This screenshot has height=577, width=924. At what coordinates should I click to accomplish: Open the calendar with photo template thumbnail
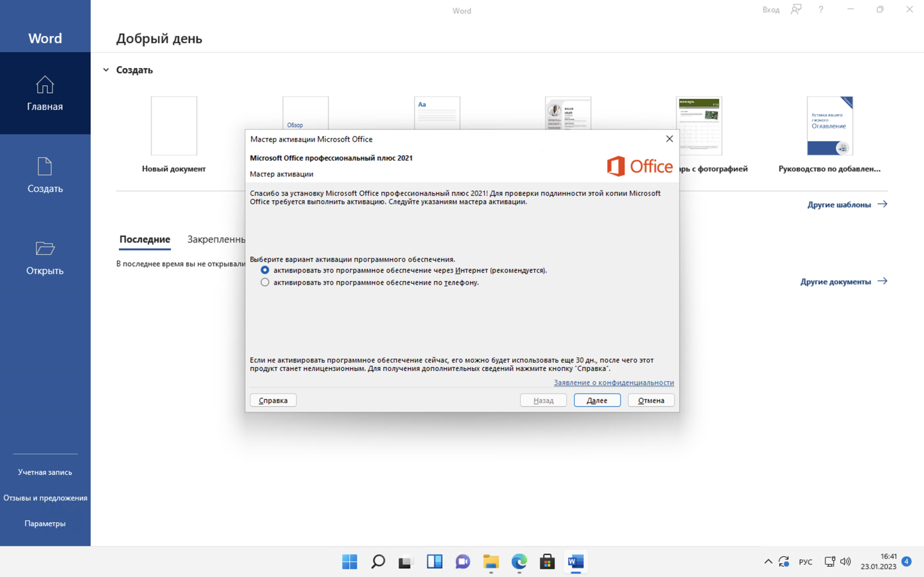699,126
